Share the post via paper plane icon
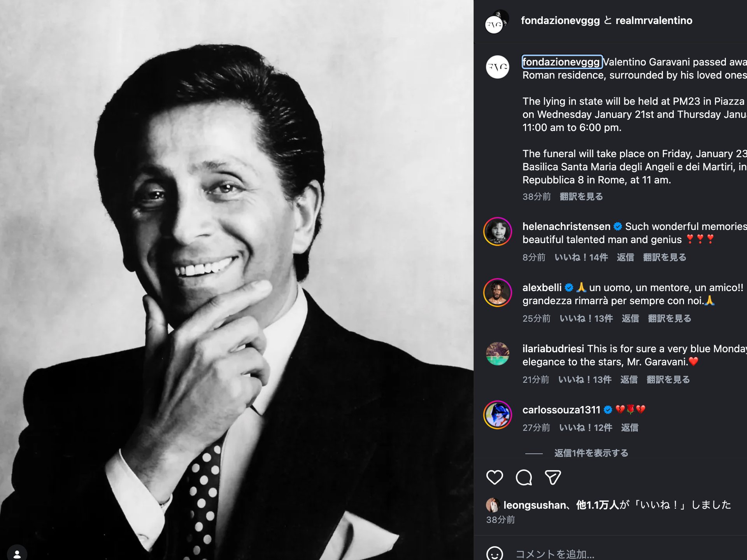747x560 pixels. tap(552, 477)
